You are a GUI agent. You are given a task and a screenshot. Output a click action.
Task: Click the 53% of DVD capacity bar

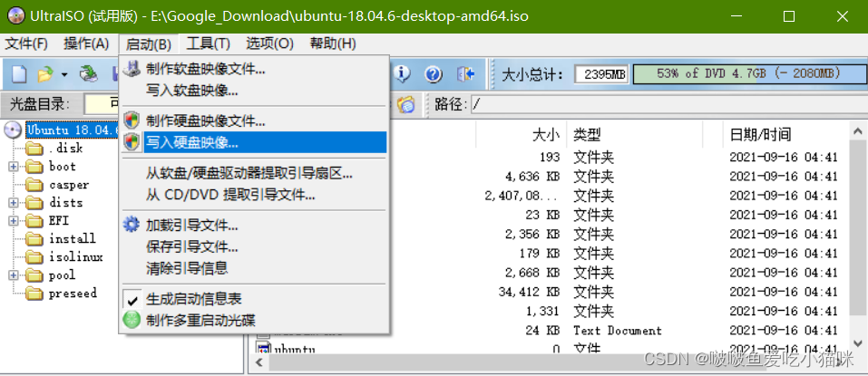(748, 73)
